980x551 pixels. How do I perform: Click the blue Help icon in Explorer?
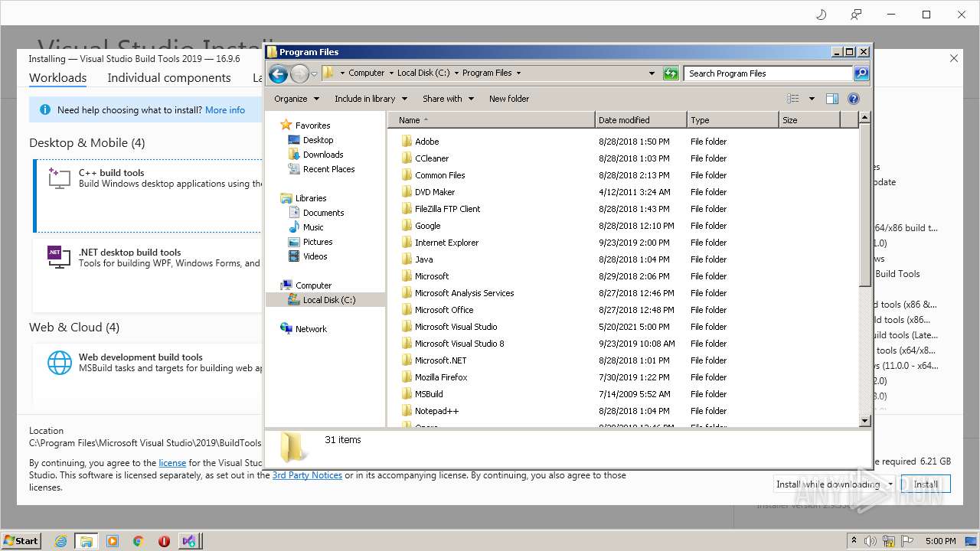click(854, 99)
